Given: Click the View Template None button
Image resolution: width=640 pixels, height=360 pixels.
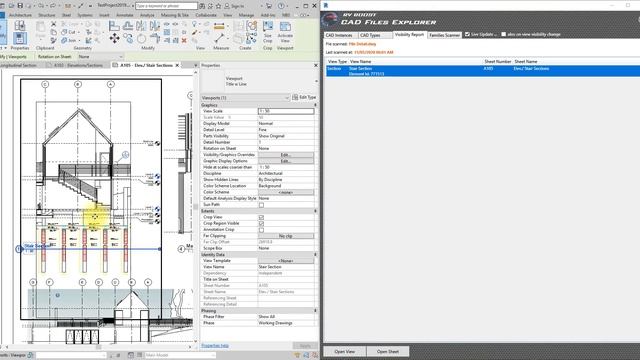Looking at the screenshot, I should [x=286, y=261].
